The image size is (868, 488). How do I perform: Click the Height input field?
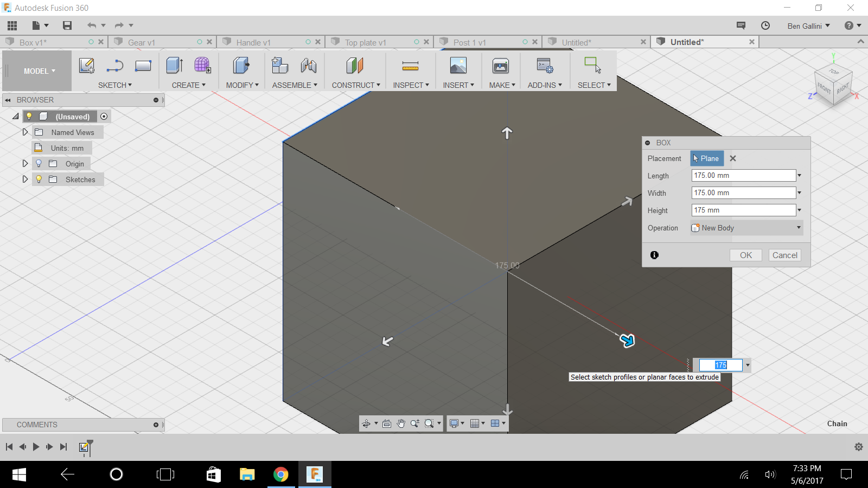pos(744,210)
